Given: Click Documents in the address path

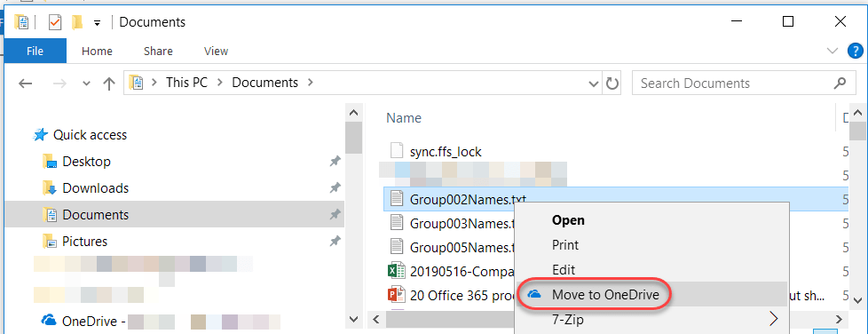Looking at the screenshot, I should (264, 83).
